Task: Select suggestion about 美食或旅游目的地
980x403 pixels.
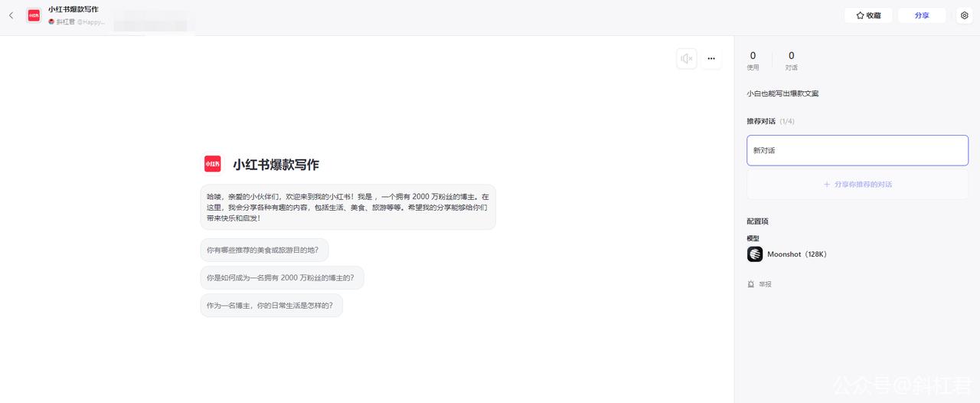Action: point(264,250)
